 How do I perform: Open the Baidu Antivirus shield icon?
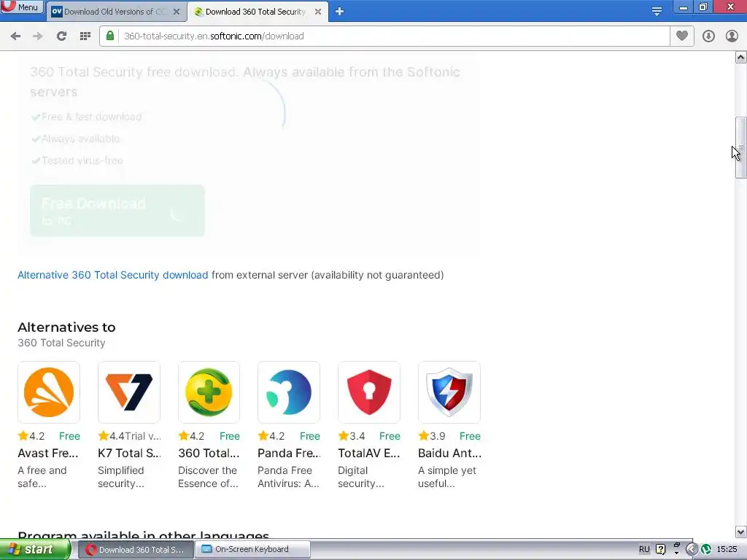[449, 392]
